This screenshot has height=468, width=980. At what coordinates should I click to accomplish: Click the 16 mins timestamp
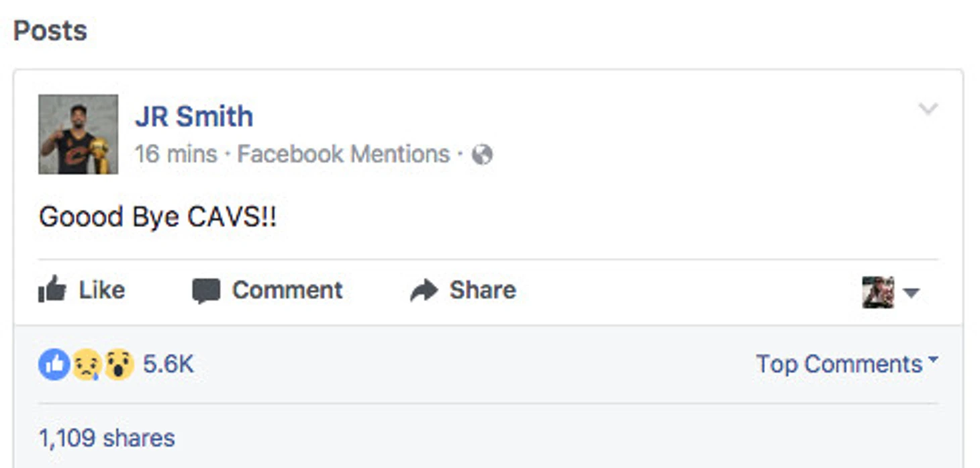click(176, 154)
